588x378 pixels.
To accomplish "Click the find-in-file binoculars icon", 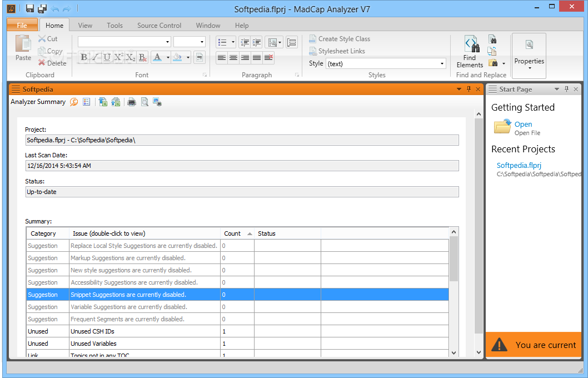I will click(x=492, y=39).
